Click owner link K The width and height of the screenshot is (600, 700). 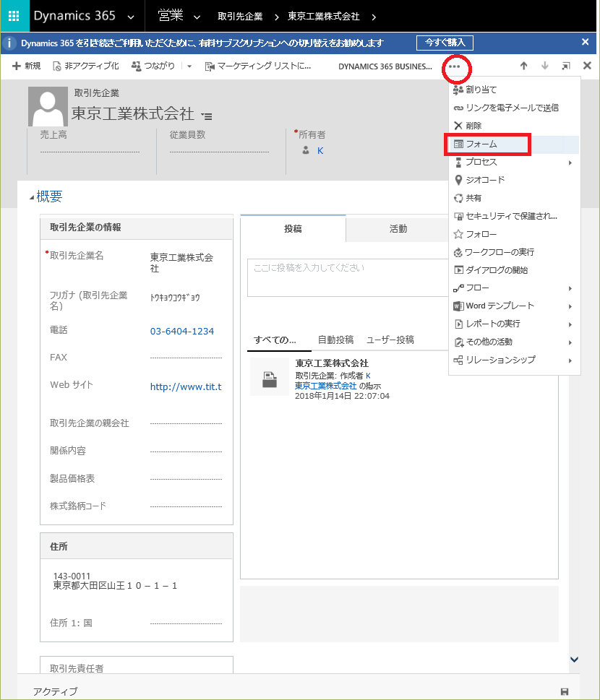pyautogui.click(x=320, y=151)
